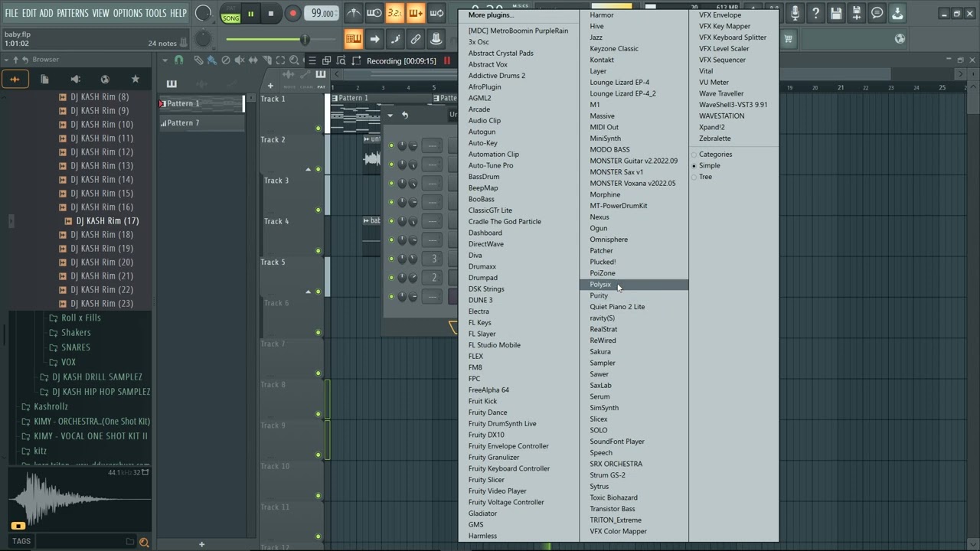Click the save disk icon in toolbar

[836, 13]
